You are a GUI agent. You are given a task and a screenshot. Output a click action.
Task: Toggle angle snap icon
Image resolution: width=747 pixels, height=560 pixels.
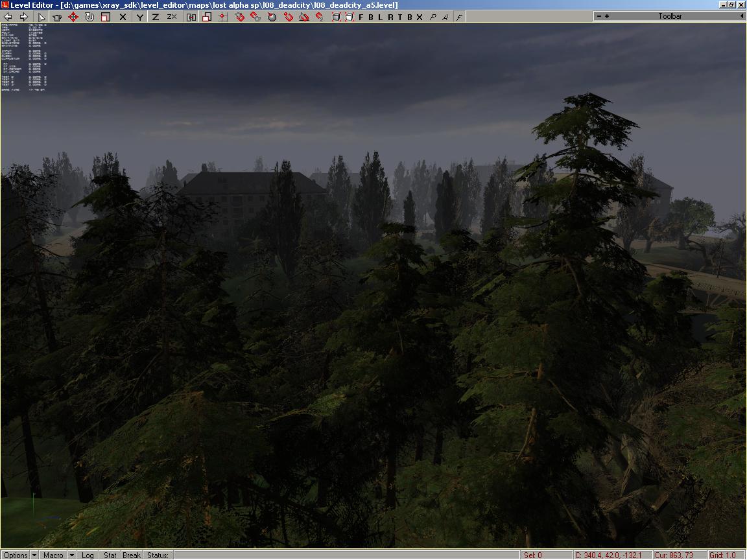(x=304, y=17)
